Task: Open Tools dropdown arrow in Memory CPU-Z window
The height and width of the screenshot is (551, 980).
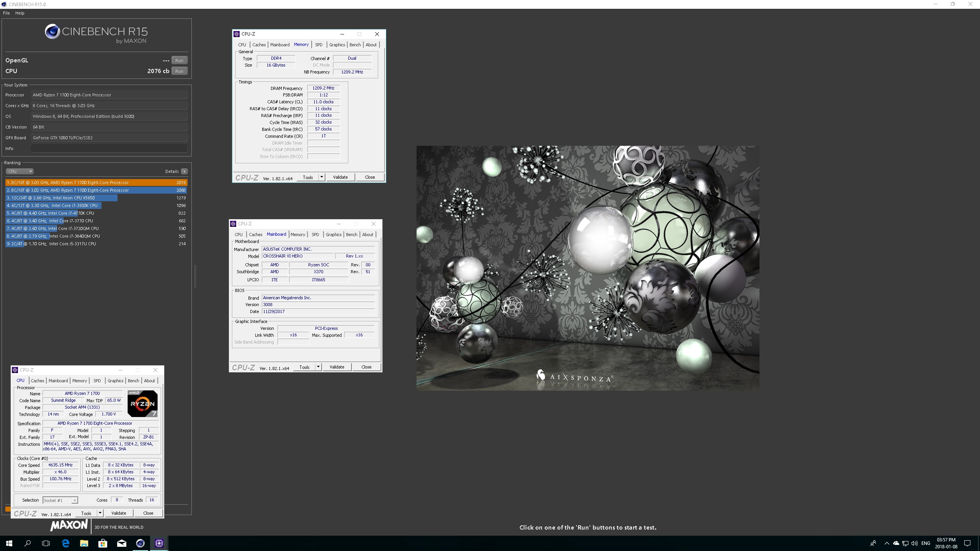Action: [x=322, y=177]
